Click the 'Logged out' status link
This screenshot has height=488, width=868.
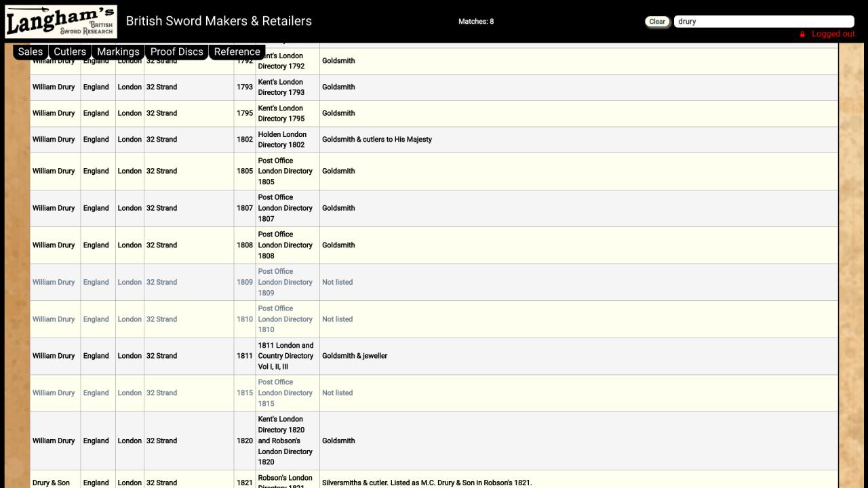(x=833, y=34)
